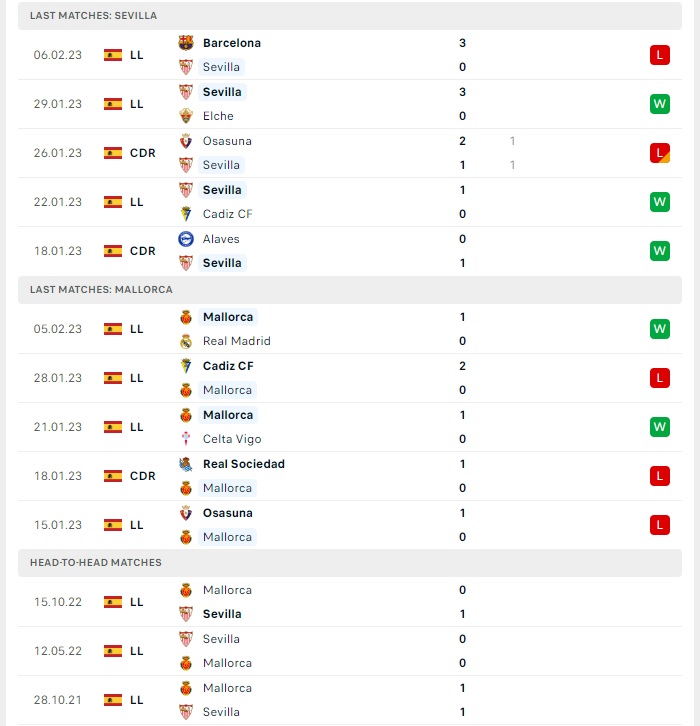Open the Cadiz CF team name on 28.01.23
This screenshot has width=700, height=726.
(228, 366)
